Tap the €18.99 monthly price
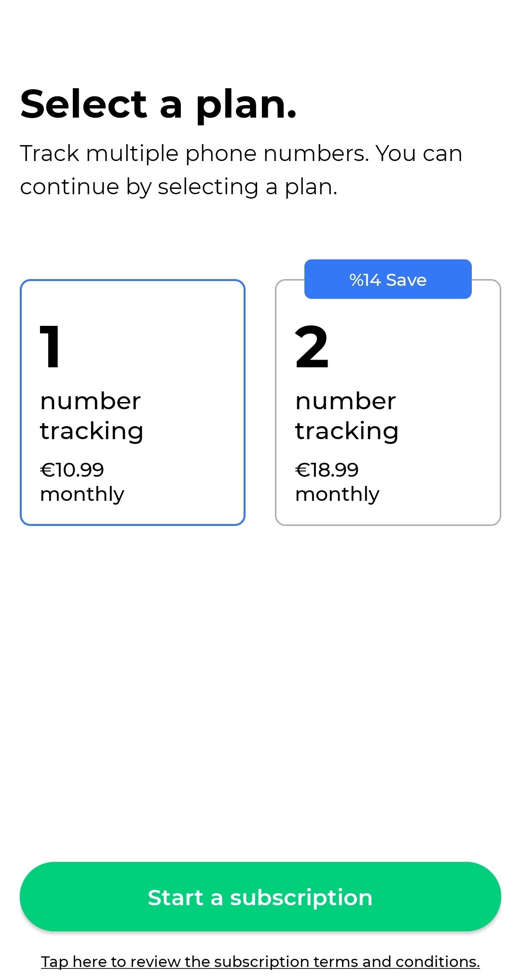This screenshot has width=521, height=980. pyautogui.click(x=327, y=470)
